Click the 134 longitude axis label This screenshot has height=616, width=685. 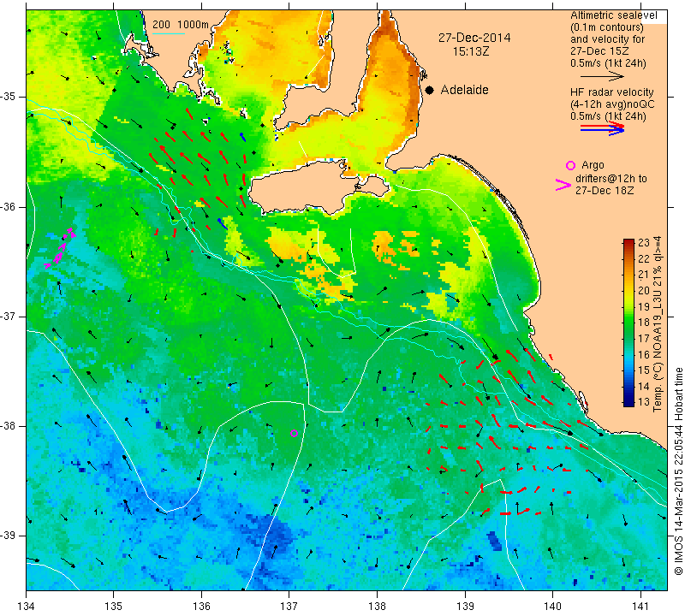coord(27,607)
